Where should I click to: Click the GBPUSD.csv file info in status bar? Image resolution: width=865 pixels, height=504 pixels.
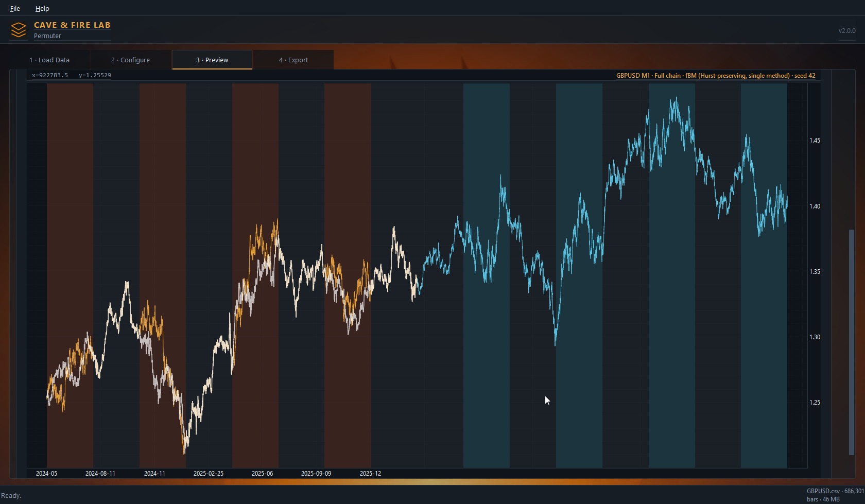[835, 495]
